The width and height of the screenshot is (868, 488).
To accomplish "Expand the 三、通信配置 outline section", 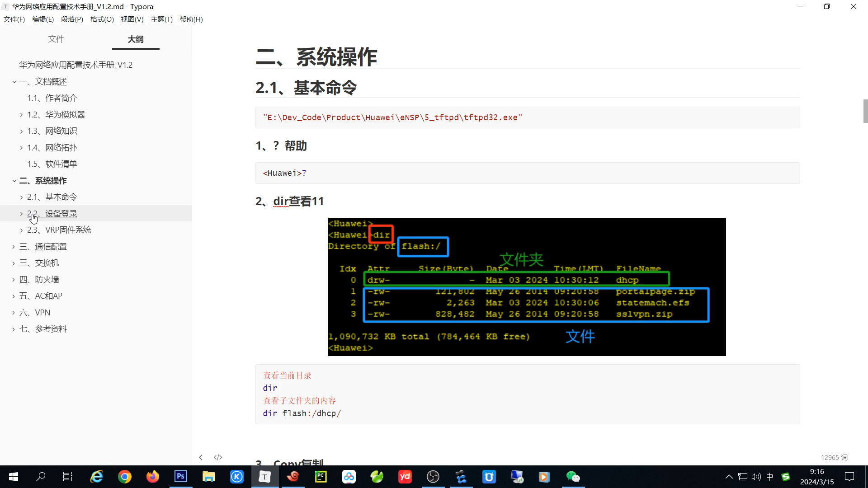I will [x=13, y=246].
